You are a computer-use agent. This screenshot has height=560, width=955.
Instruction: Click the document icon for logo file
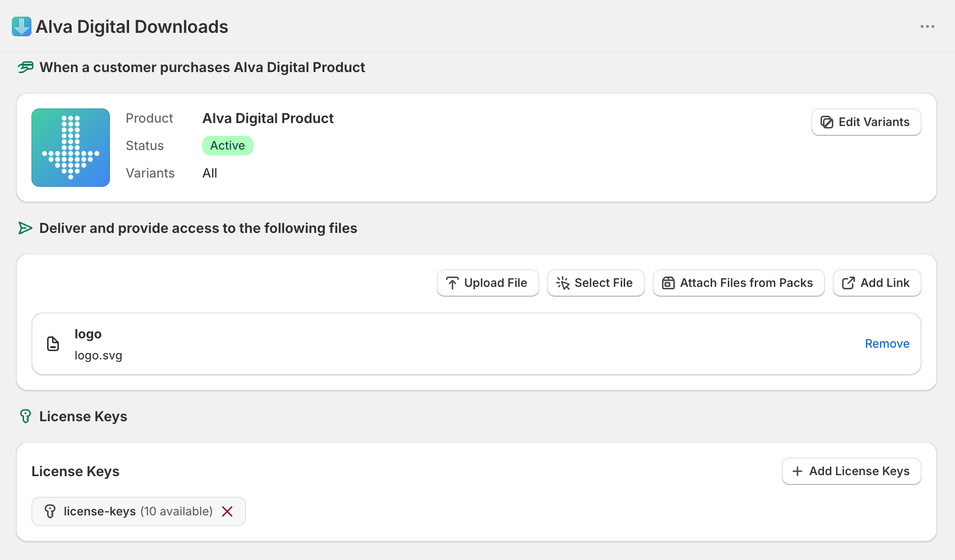(x=53, y=344)
